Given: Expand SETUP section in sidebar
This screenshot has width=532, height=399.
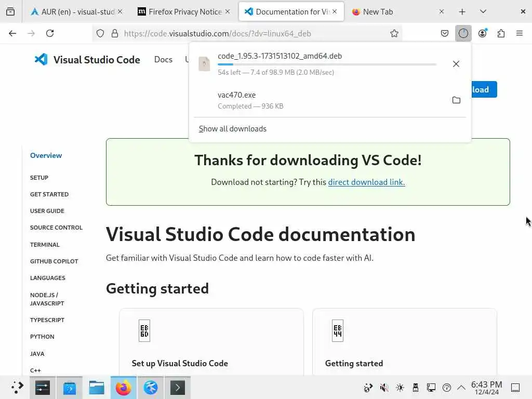Looking at the screenshot, I should (x=39, y=178).
